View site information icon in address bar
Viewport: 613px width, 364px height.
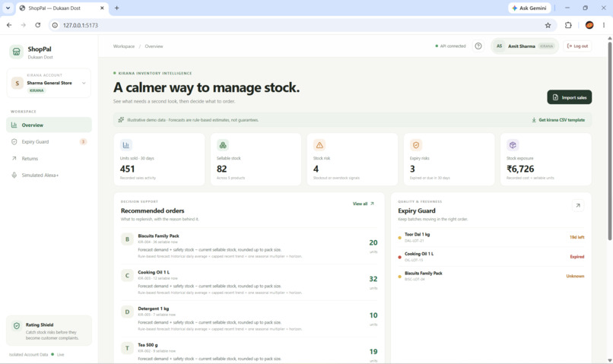pos(55,25)
